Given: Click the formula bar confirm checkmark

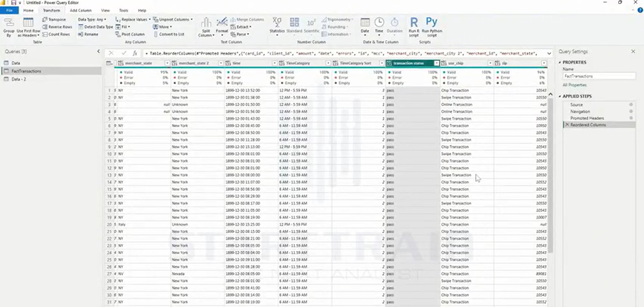Looking at the screenshot, I should point(124,53).
